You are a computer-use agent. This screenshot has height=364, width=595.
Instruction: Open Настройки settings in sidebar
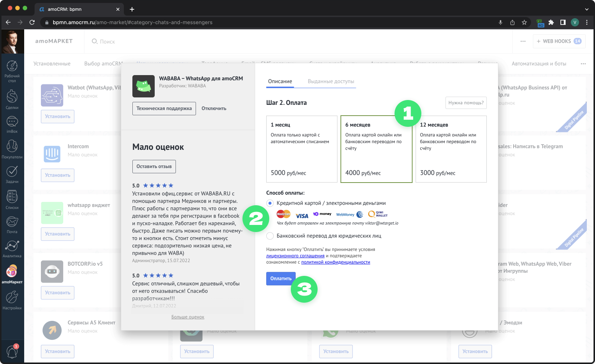coord(12,300)
